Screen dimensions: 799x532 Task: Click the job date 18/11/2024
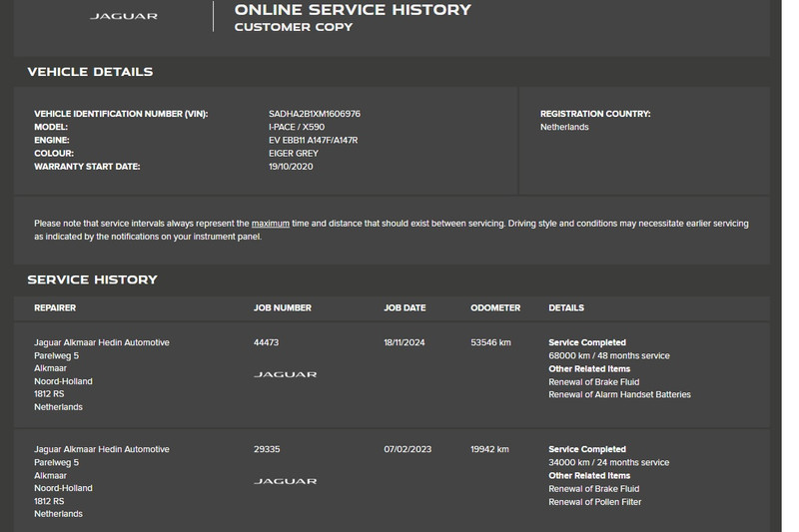[404, 342]
